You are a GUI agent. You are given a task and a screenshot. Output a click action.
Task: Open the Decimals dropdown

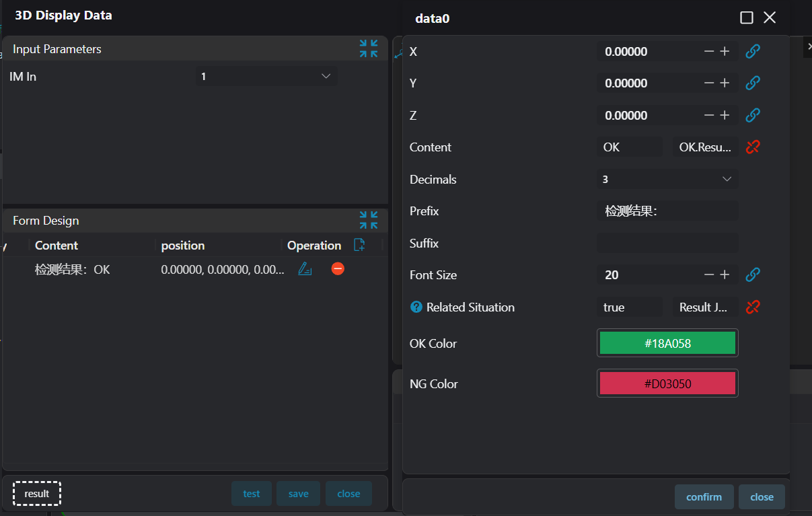[667, 179]
